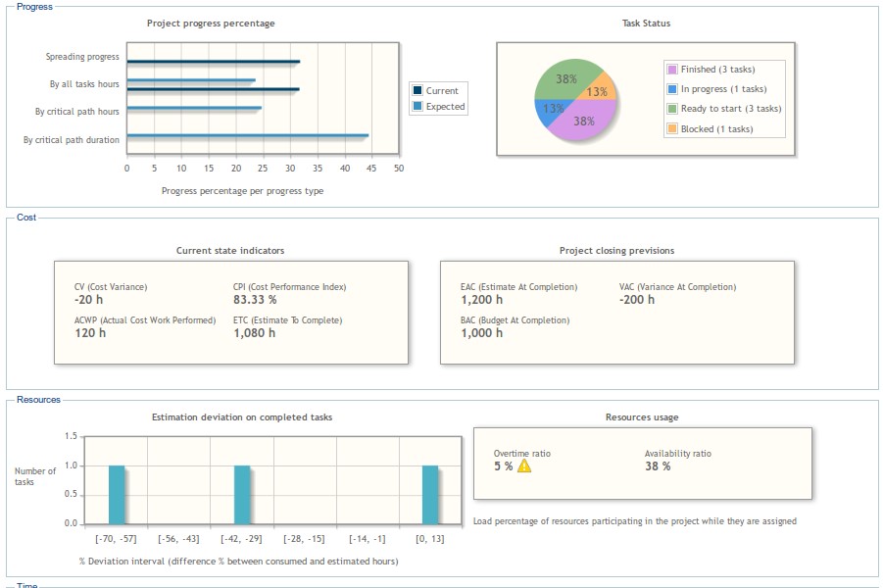Select the blue 13% pie slice
The height and width of the screenshot is (588, 883).
tap(551, 111)
